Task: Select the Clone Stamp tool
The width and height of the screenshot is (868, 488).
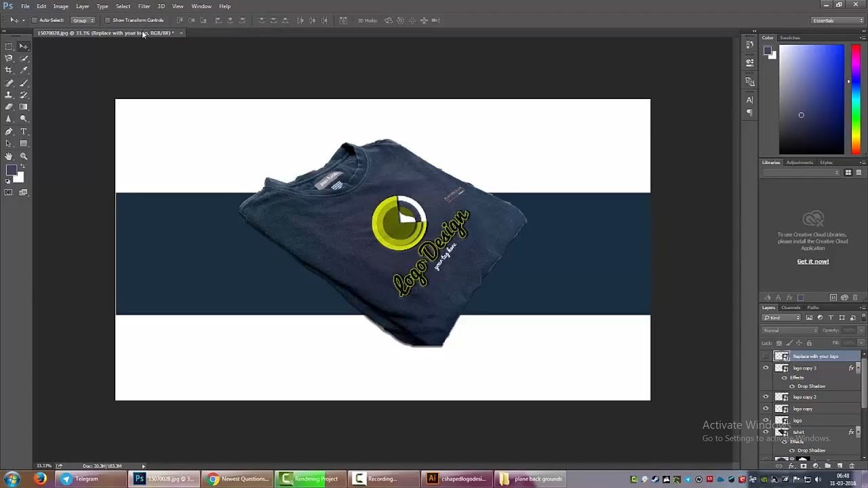Action: click(9, 95)
